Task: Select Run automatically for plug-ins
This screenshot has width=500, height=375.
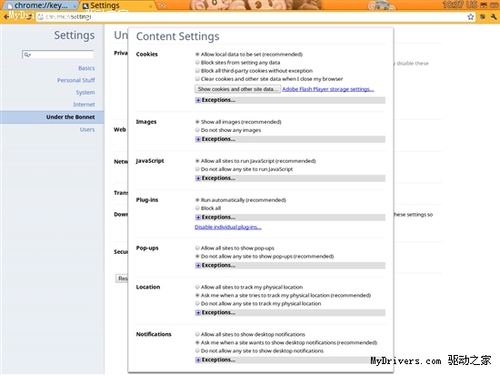Action: [197, 200]
